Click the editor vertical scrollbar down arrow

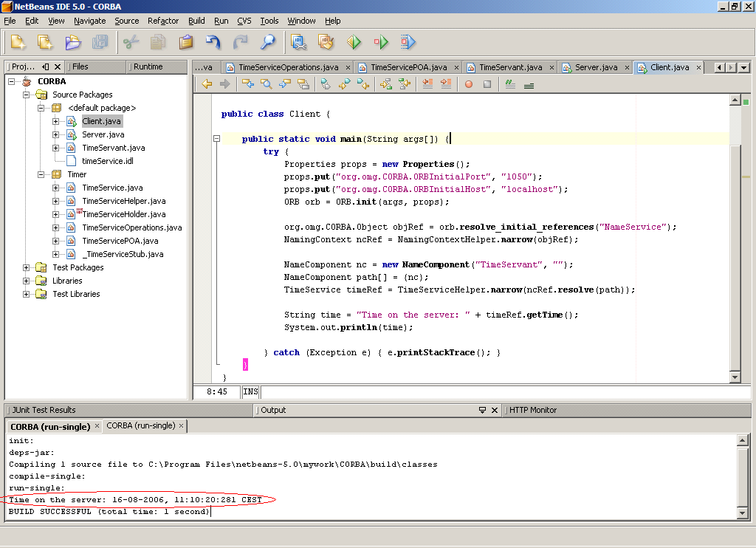tap(735, 377)
